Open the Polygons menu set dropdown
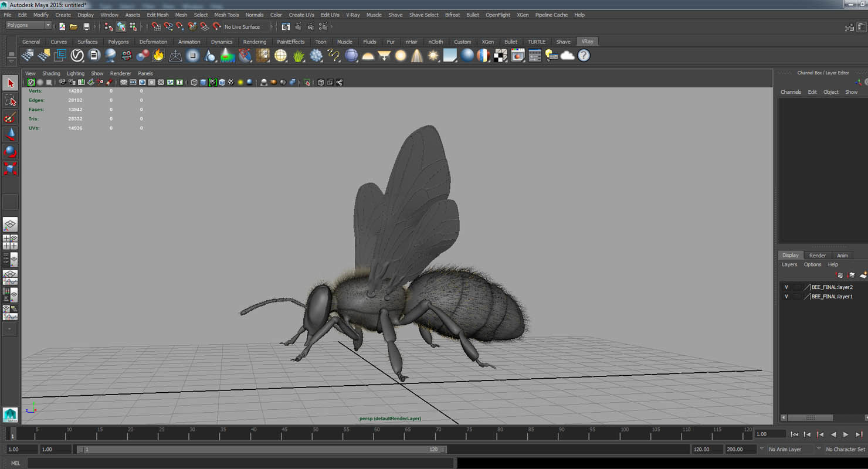 (29, 25)
